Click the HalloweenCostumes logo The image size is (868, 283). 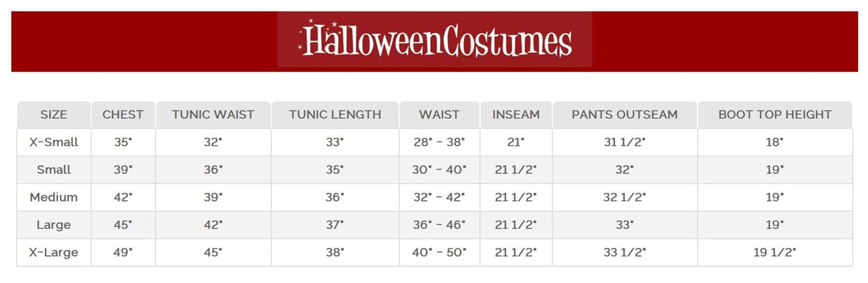coord(434,40)
